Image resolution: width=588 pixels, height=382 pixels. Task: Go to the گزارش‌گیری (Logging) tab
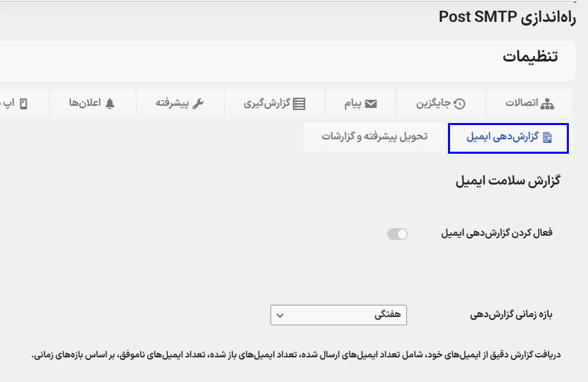[275, 104]
